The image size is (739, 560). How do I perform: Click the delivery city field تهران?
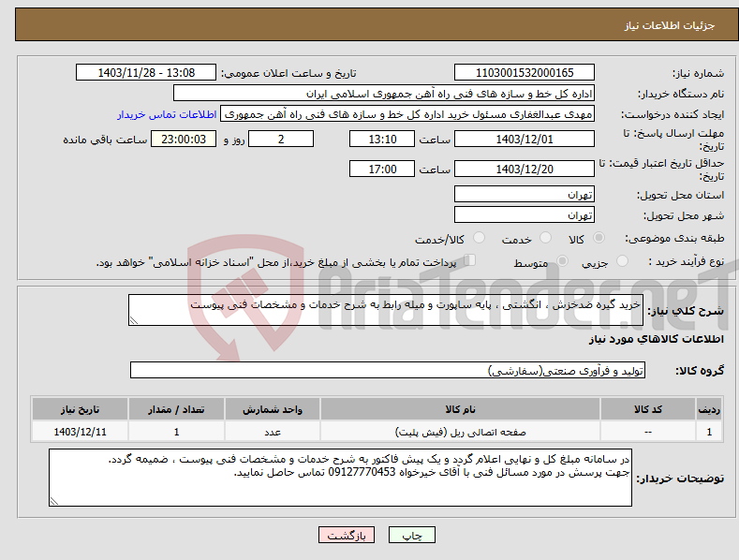click(525, 215)
